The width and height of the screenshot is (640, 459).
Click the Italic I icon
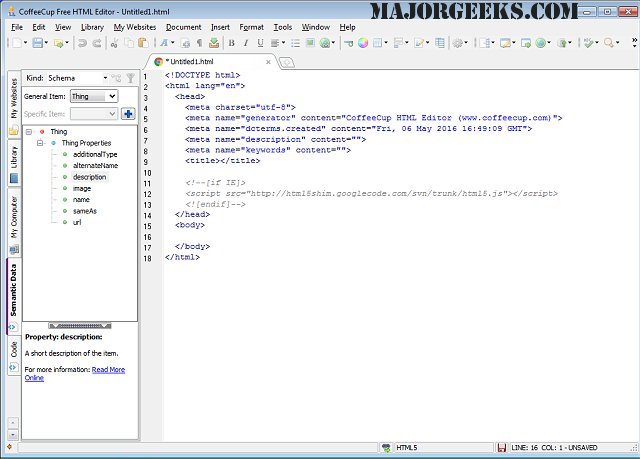(246, 43)
